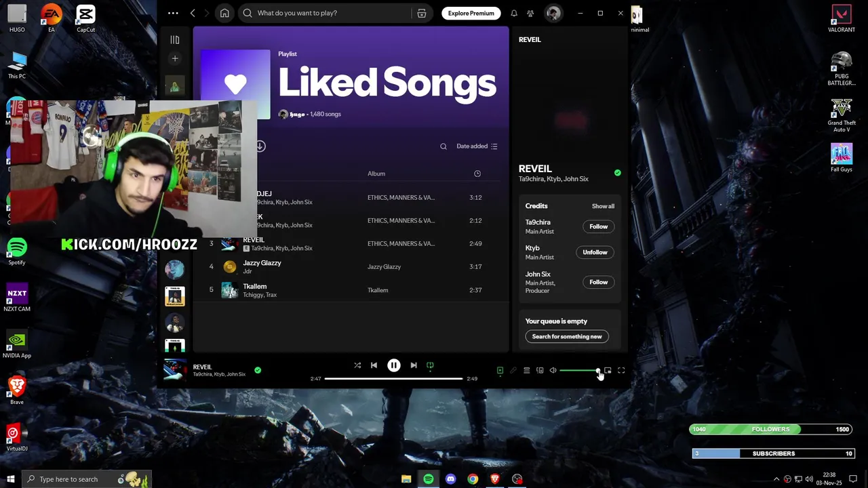The width and height of the screenshot is (868, 488).
Task: Open the Fall Guys desktop shortcut
Action: [842, 158]
